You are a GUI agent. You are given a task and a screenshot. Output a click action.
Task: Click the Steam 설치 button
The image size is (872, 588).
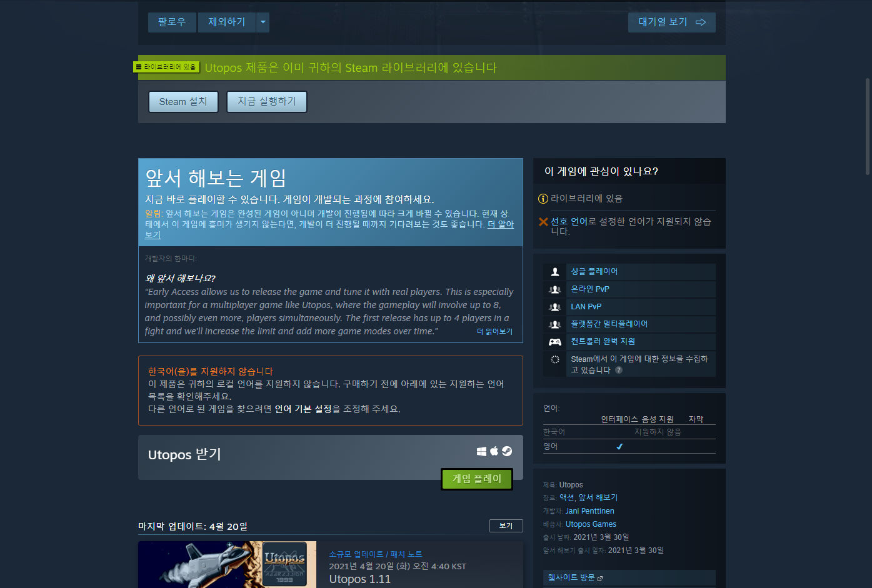point(183,102)
